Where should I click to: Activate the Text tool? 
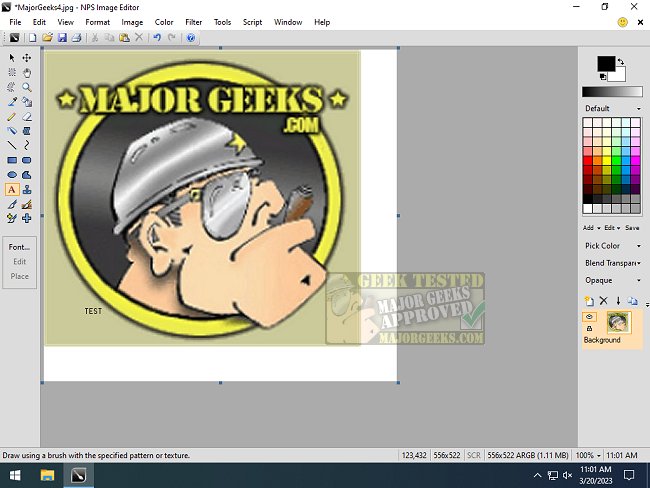[12, 189]
